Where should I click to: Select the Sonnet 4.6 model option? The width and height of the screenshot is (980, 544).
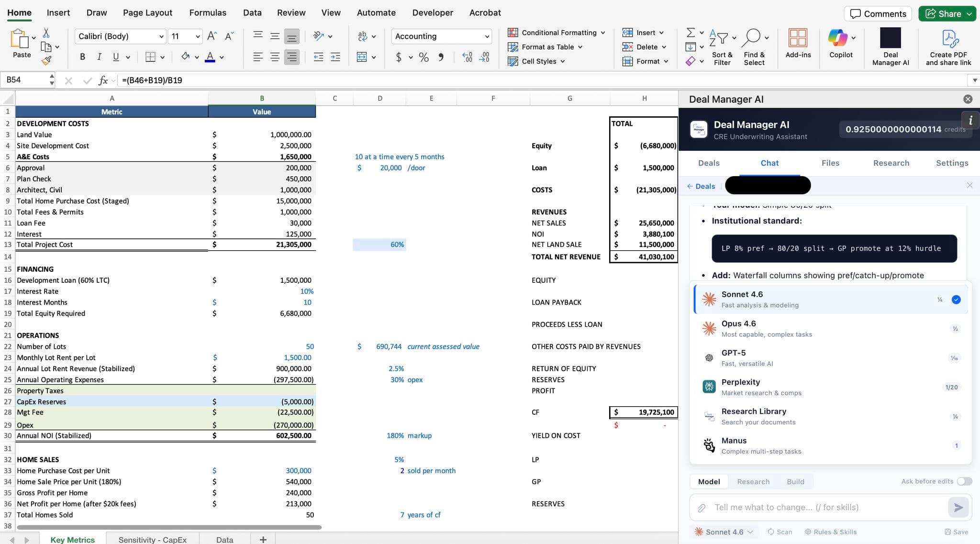point(831,300)
